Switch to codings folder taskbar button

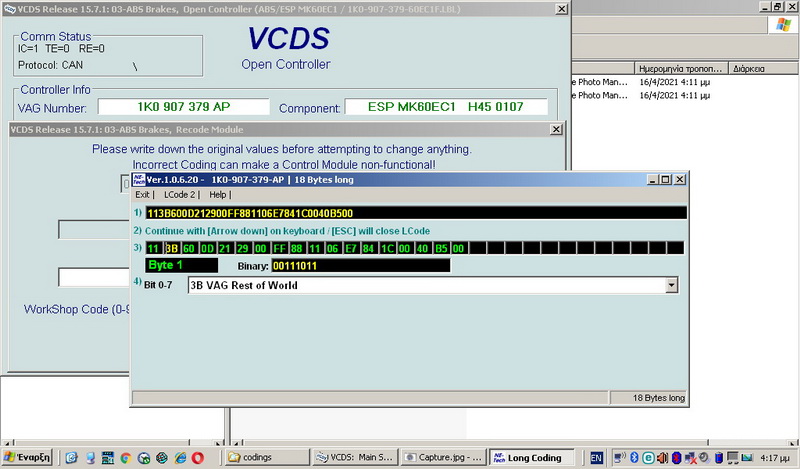click(x=267, y=457)
